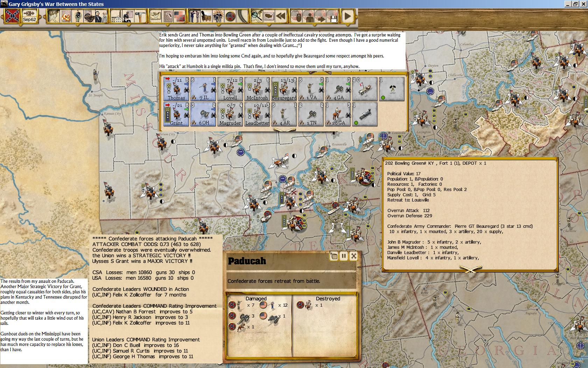
Task: Select the supply wagon card showing 20
Action: coord(365,89)
